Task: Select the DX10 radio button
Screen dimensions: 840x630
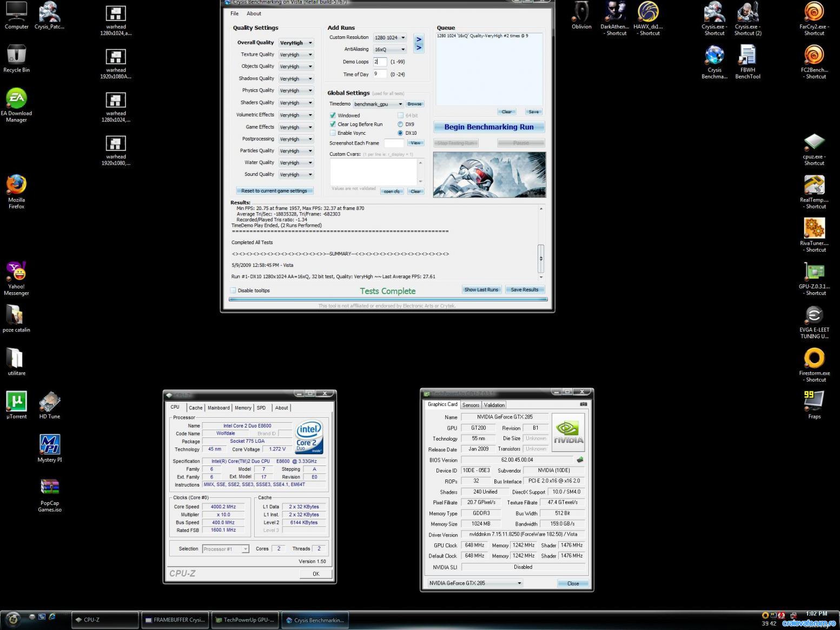Action: (x=400, y=133)
